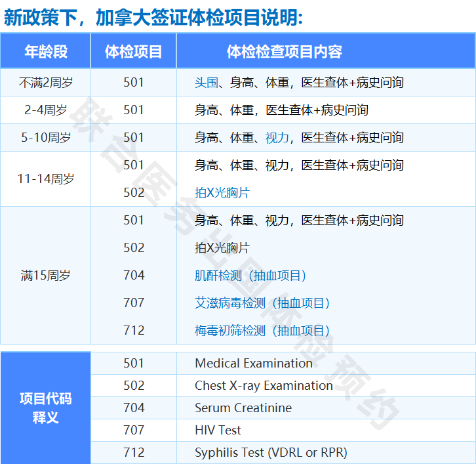This screenshot has height=464, width=476.
Task: Select the 体检项目 column header
Action: pyautogui.click(x=134, y=52)
